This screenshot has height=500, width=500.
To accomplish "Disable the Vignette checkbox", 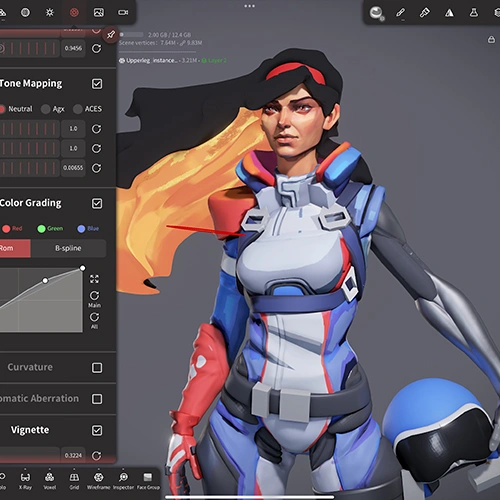I will click(97, 430).
